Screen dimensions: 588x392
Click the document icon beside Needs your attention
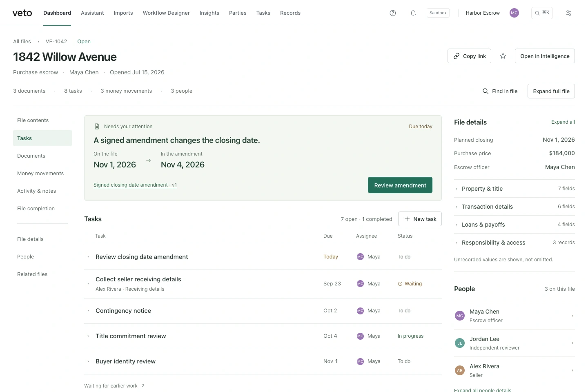97,127
